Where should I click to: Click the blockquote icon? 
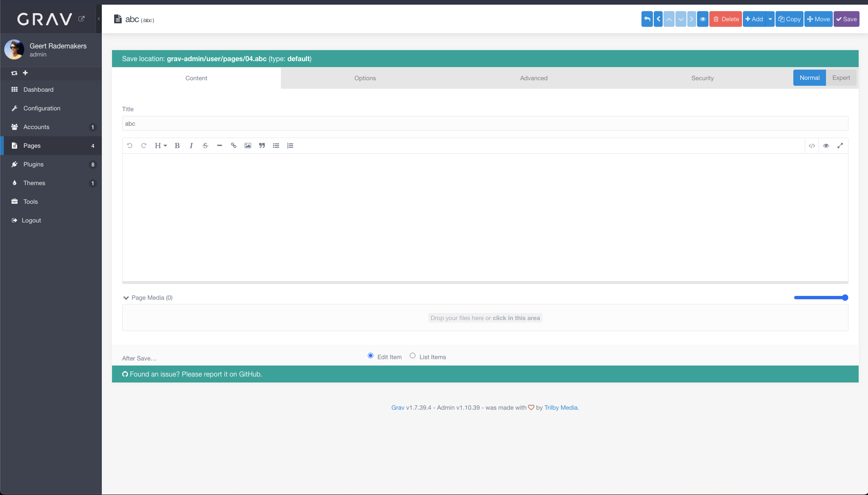click(x=262, y=146)
